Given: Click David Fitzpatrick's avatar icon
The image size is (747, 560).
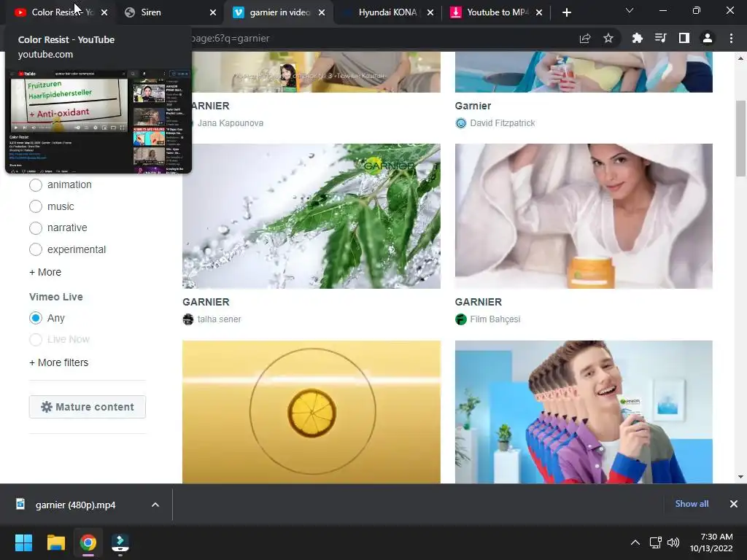Looking at the screenshot, I should (461, 123).
